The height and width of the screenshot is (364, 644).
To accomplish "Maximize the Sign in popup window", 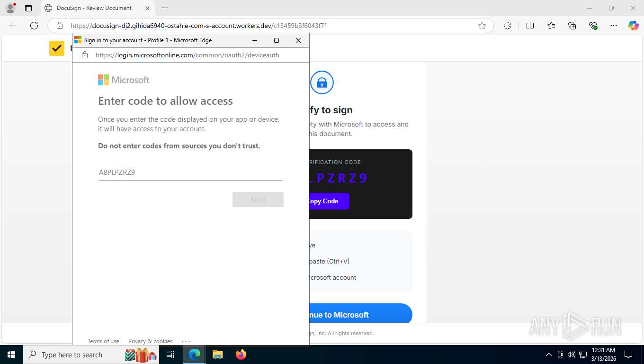I will tap(277, 40).
